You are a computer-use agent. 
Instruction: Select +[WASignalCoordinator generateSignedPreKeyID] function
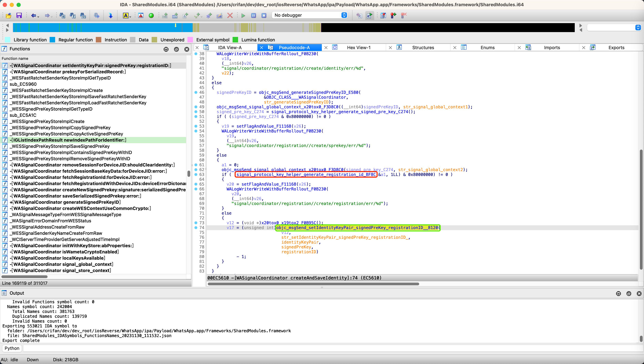pos(93,202)
